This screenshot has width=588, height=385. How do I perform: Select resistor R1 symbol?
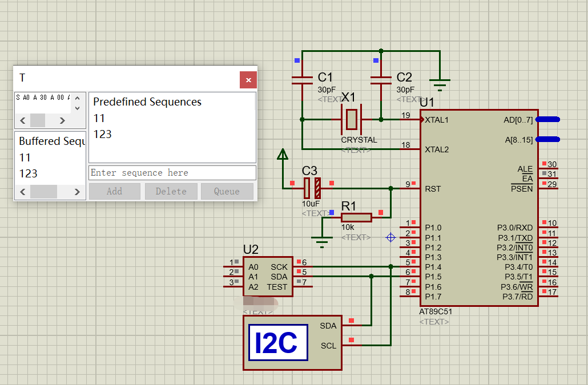tap(356, 217)
